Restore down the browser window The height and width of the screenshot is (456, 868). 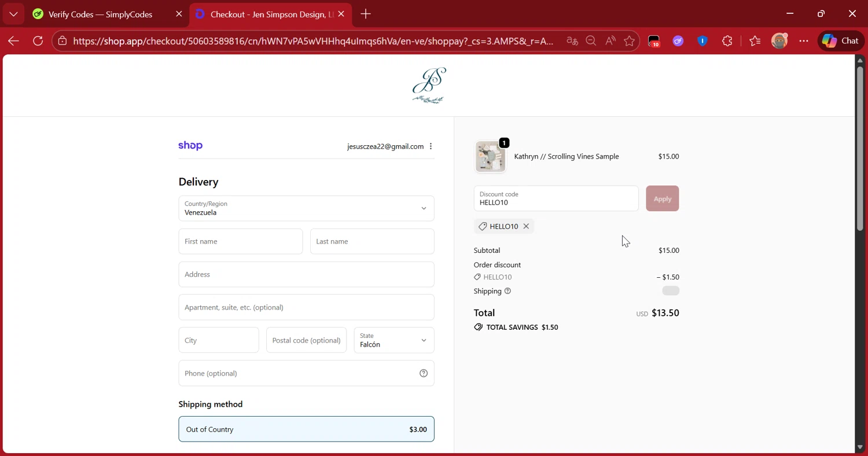click(x=821, y=13)
